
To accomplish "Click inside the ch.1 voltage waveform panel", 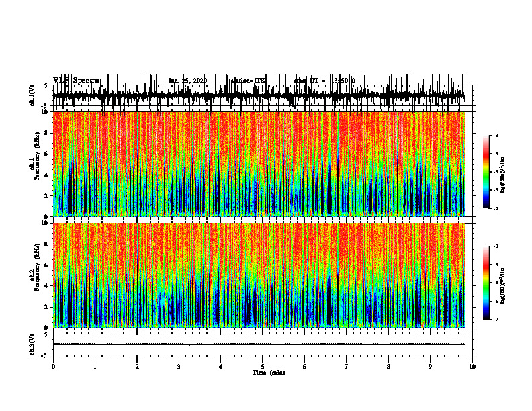I will pyautogui.click(x=262, y=95).
